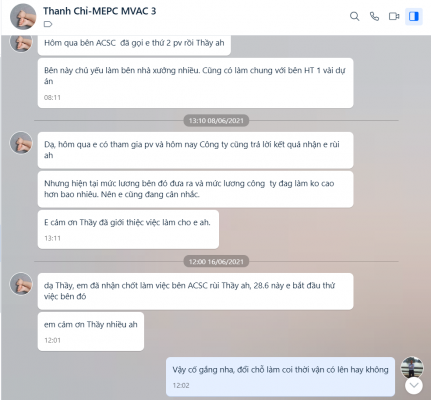Click the 13:10 08/06/2021 date separator

tap(216, 120)
